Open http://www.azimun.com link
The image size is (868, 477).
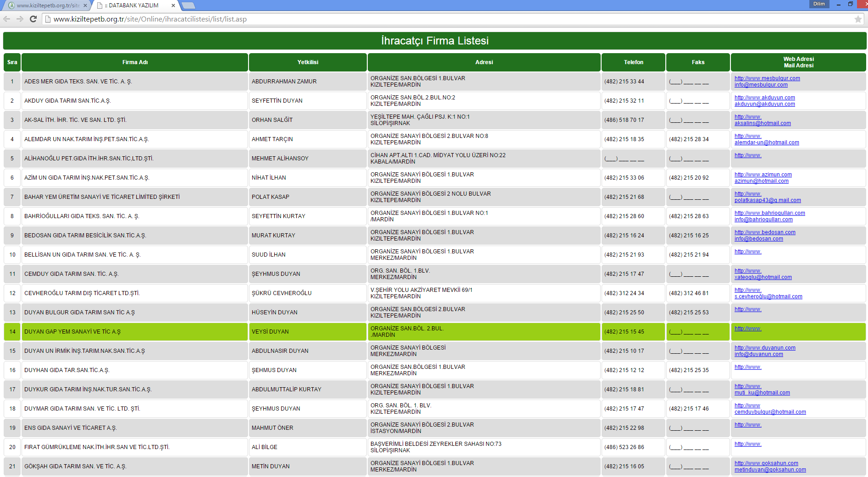pos(763,175)
